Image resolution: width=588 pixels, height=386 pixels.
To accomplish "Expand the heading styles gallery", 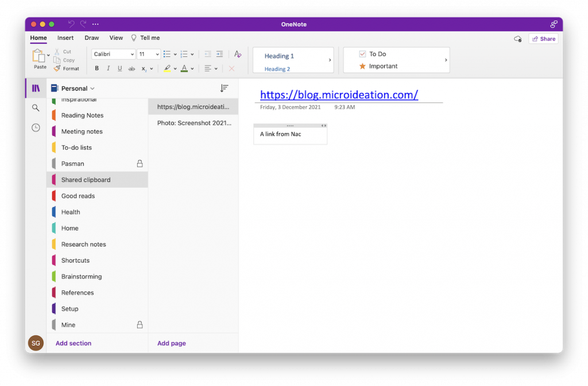I will (330, 60).
